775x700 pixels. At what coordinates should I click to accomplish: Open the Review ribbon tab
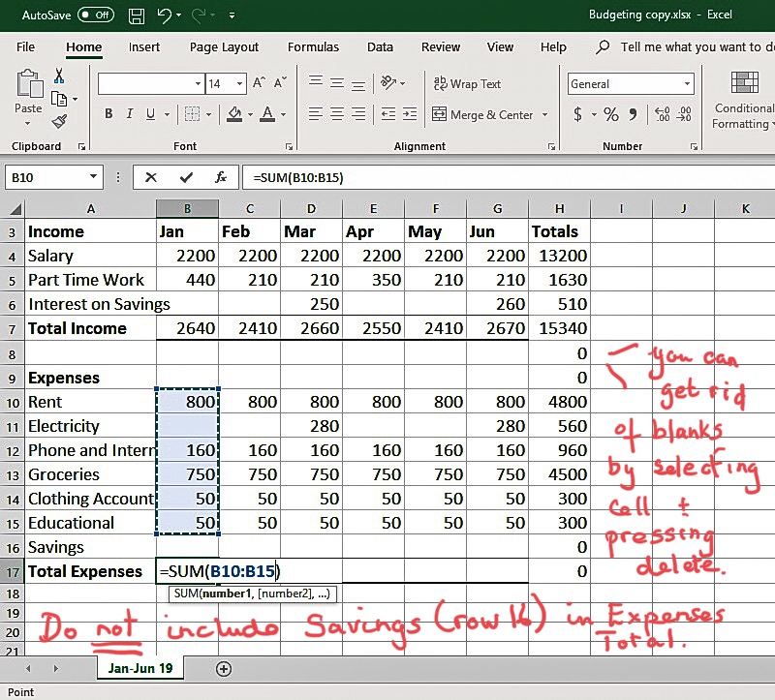pos(441,46)
